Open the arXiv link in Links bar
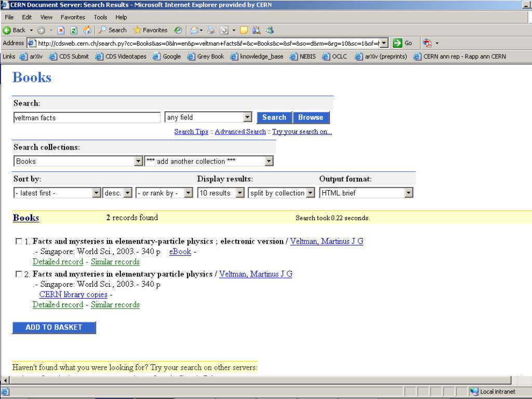The width and height of the screenshot is (532, 399). coord(31,56)
